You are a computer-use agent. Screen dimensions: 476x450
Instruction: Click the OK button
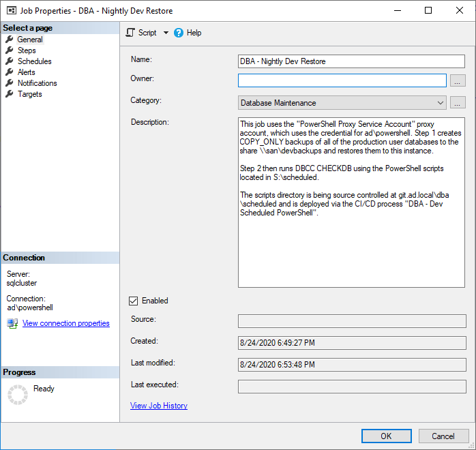coord(387,436)
